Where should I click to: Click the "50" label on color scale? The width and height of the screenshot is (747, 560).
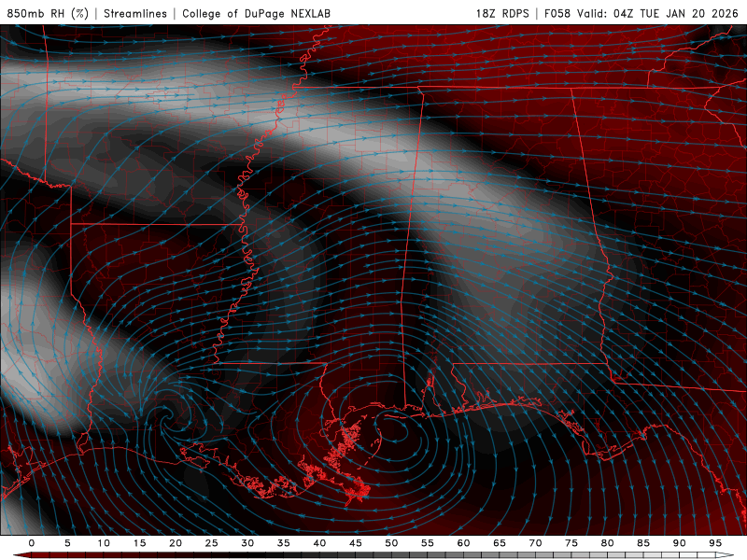391,543
